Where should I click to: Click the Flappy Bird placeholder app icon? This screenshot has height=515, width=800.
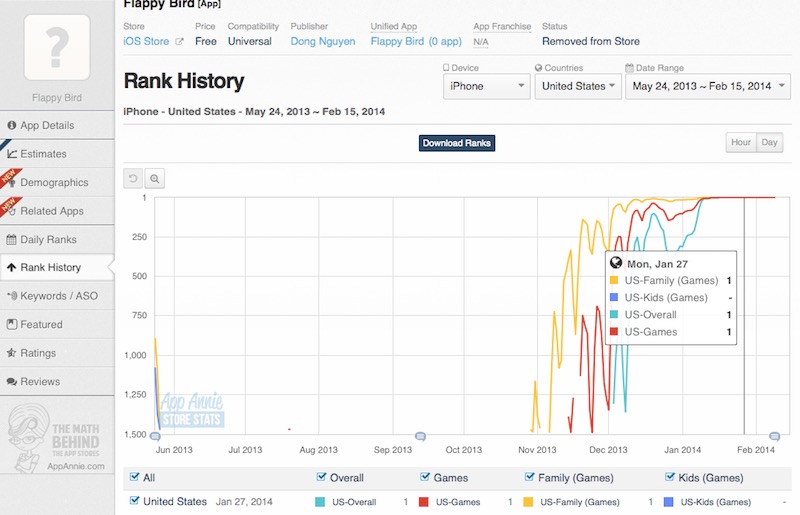coord(57,47)
